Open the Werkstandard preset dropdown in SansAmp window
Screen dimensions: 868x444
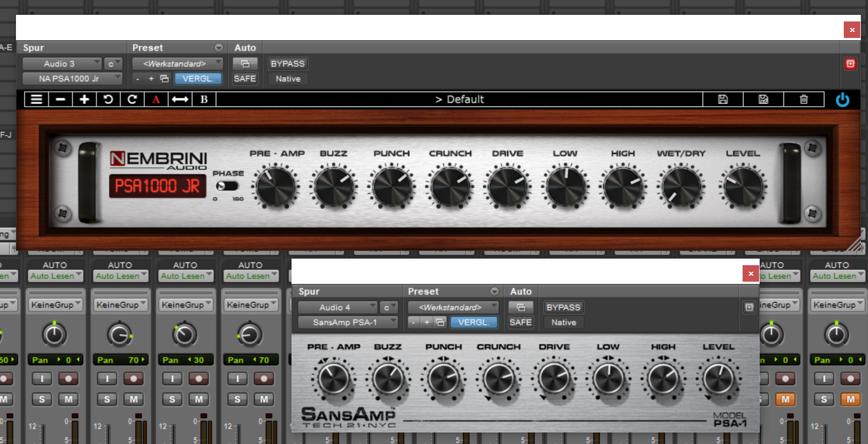453,308
